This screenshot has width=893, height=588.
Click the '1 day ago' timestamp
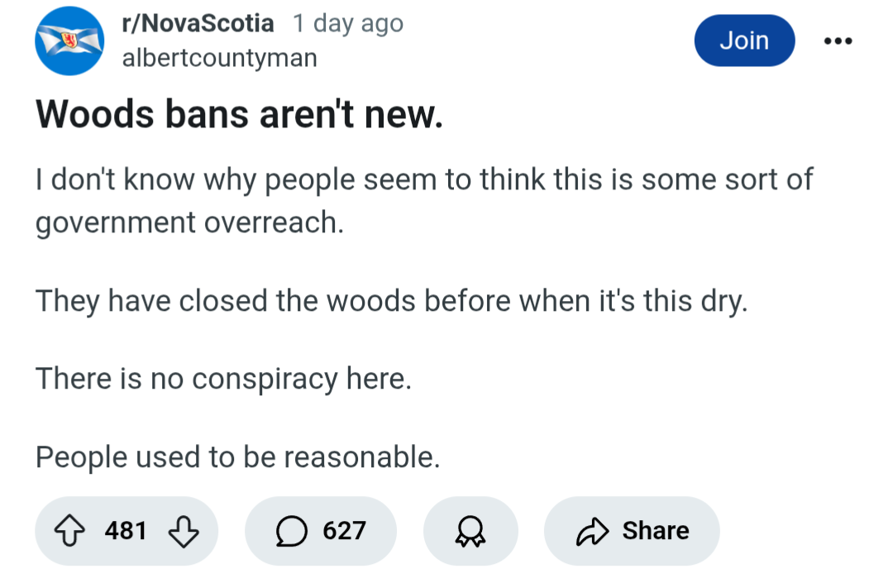347,23
